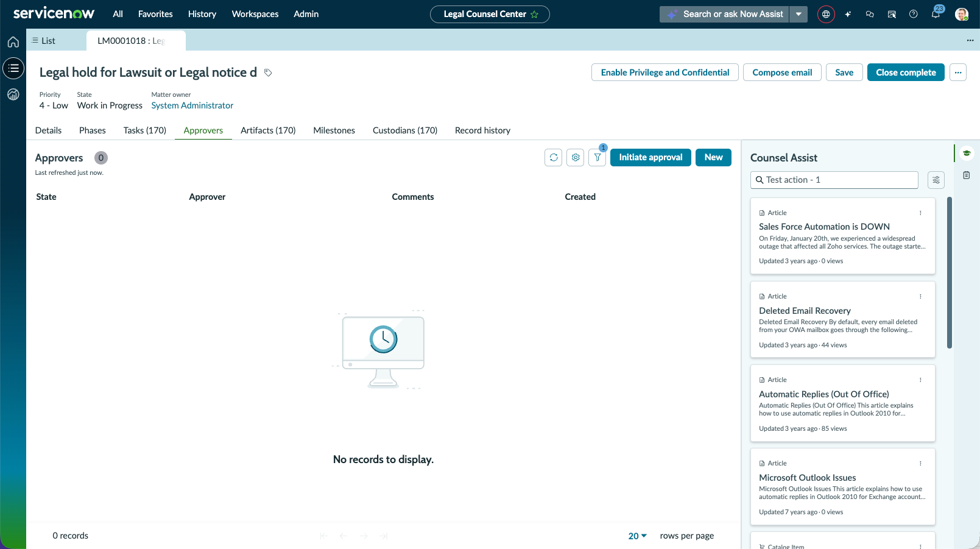Change the rows per page dropdown
980x549 pixels.
[638, 536]
